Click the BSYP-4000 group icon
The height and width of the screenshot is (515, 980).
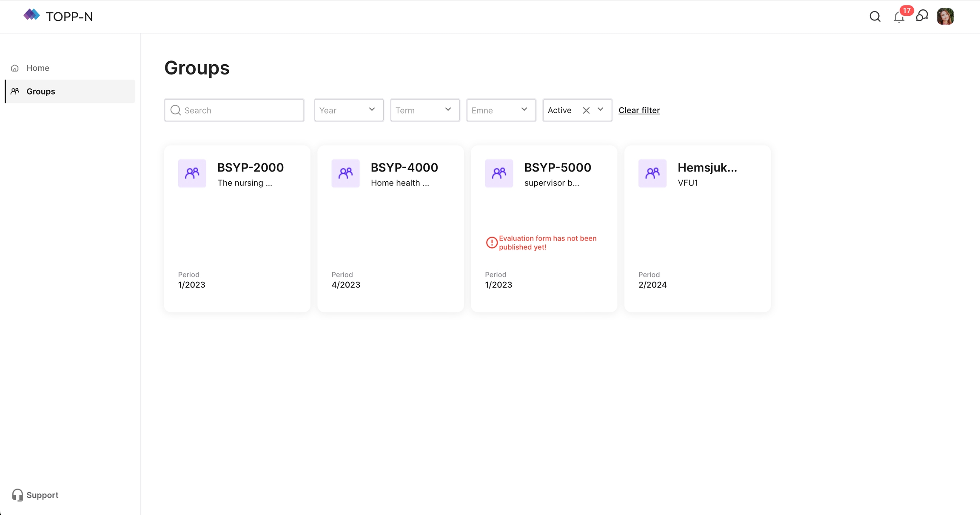(345, 173)
